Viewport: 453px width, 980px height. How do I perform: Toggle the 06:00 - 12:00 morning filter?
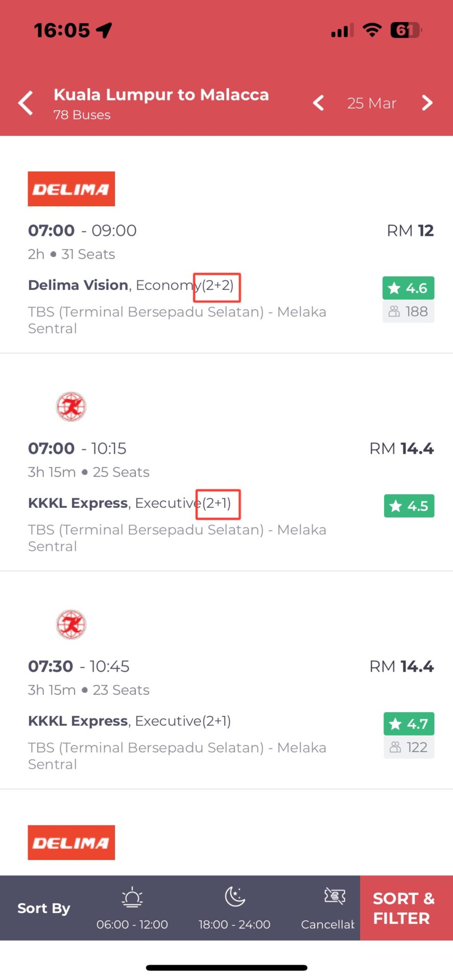[x=132, y=908]
